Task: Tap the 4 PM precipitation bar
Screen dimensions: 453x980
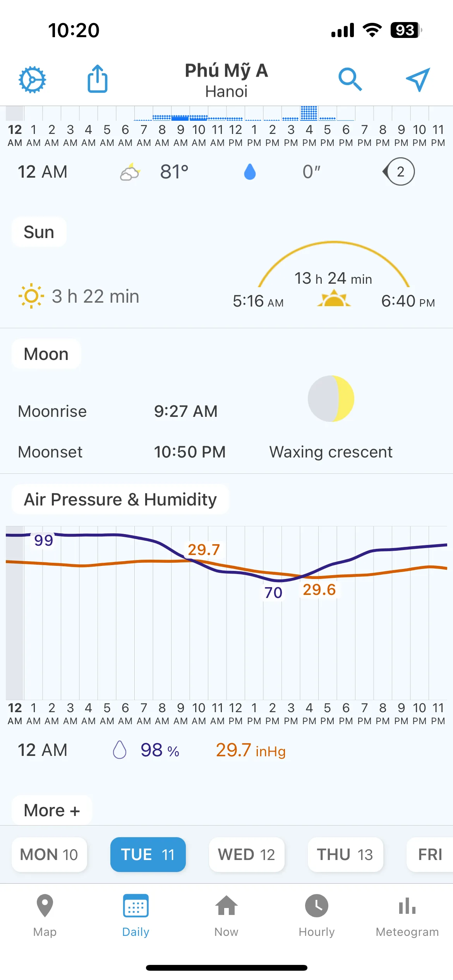Action: 309,113
